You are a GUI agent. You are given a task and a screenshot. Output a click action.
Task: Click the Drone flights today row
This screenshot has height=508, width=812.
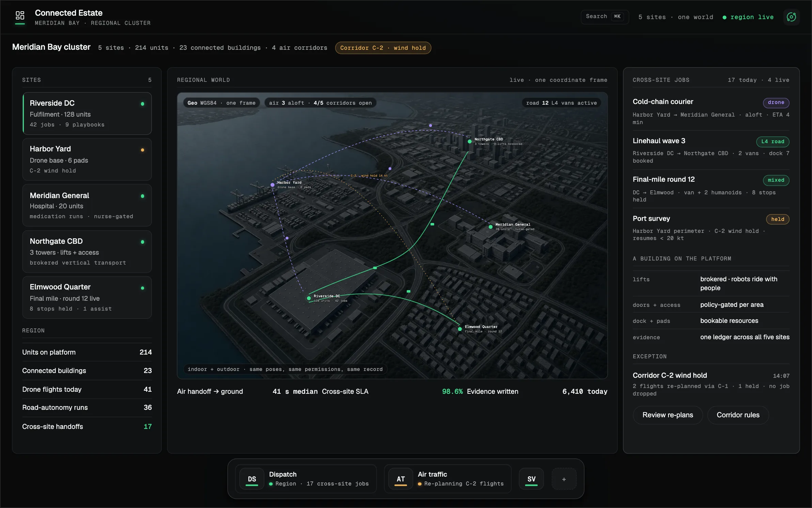87,389
